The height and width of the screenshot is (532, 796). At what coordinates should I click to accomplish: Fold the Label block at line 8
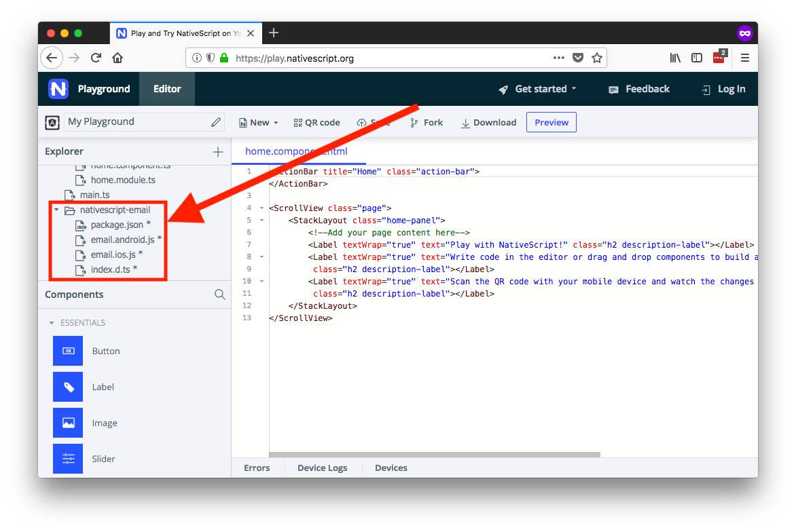[x=262, y=256]
